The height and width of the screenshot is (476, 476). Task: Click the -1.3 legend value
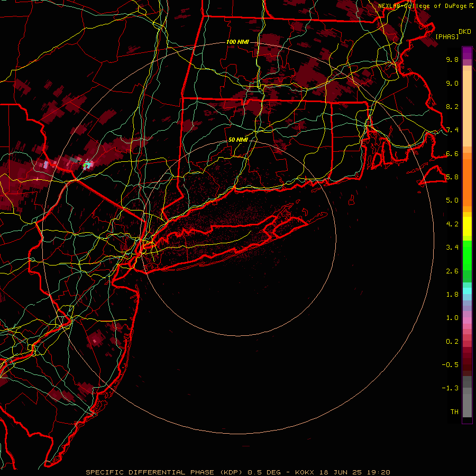pos(450,388)
